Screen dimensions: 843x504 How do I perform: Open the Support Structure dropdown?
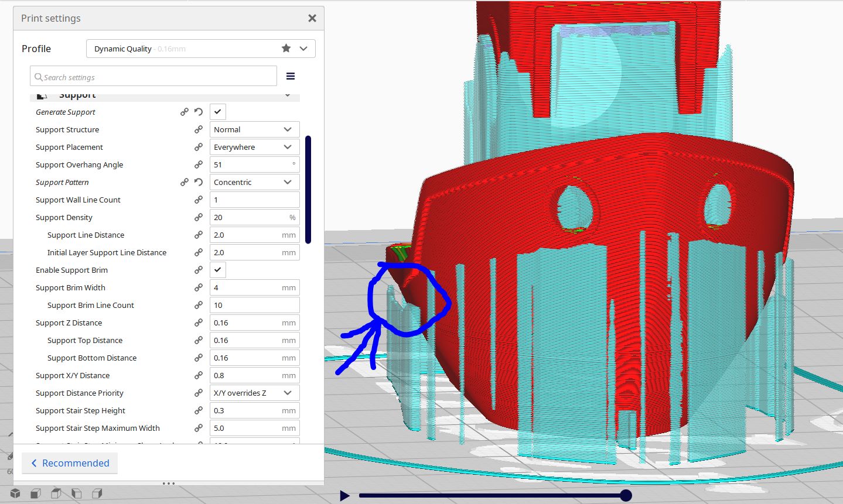point(254,129)
